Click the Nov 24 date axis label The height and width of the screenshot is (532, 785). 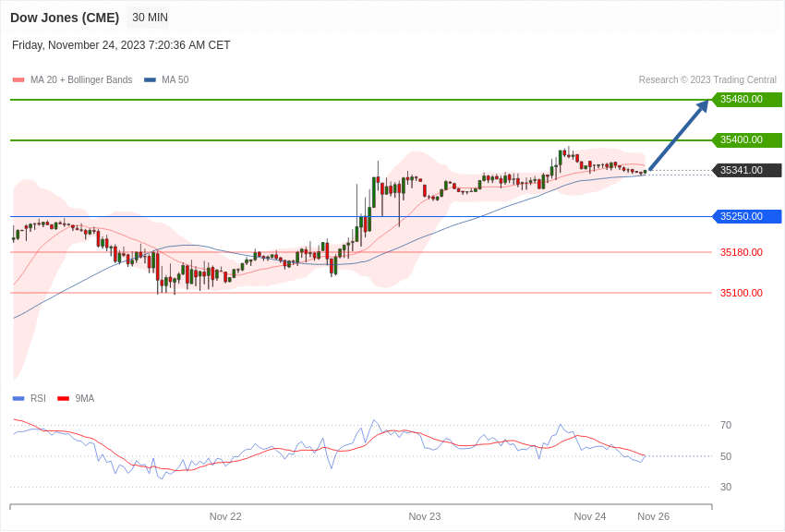point(590,516)
